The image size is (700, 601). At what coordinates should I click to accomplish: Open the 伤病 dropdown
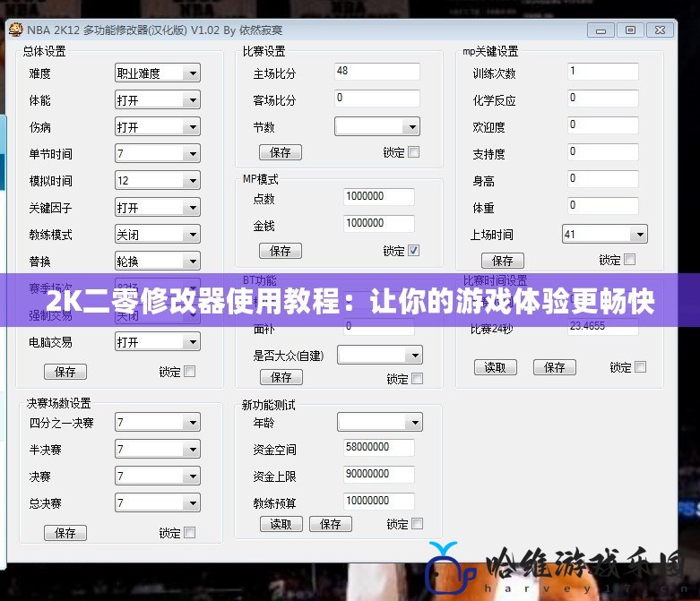[157, 126]
